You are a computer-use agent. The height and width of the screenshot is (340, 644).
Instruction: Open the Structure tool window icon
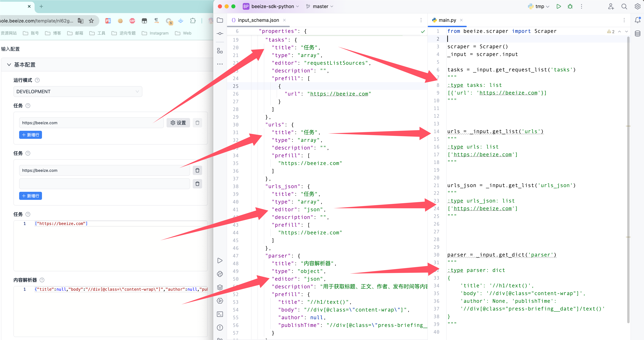tap(220, 51)
